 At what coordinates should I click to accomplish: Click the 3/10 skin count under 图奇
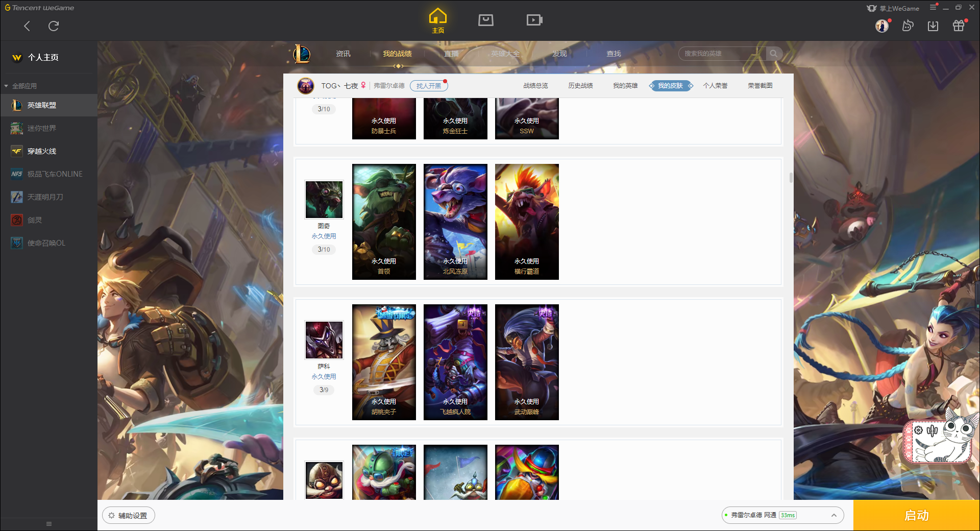pos(324,249)
